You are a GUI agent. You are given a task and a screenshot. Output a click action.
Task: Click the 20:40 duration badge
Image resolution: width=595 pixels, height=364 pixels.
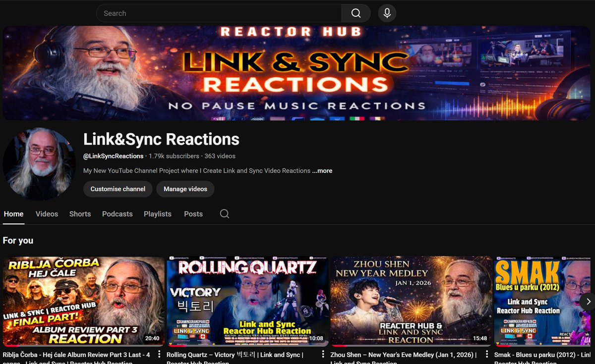coord(152,339)
